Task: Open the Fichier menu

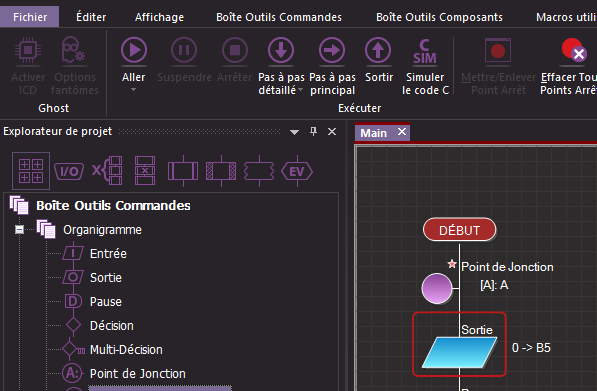Action: [30, 17]
